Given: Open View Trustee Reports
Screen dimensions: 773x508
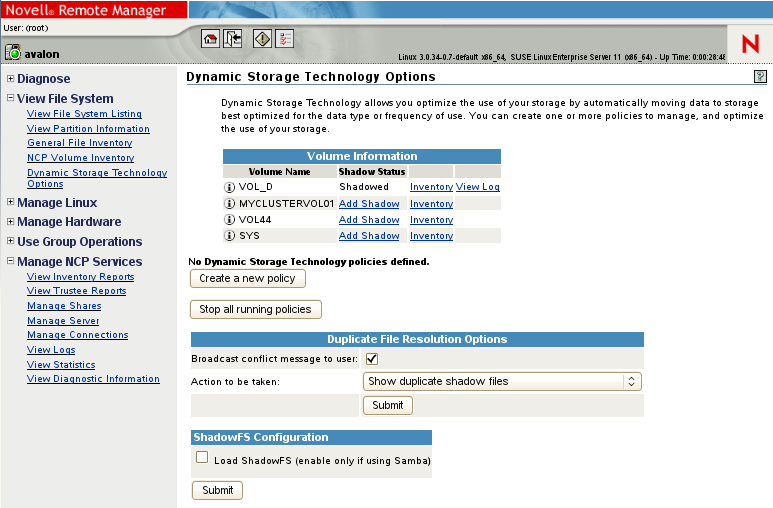Looking at the screenshot, I should coord(77,291).
